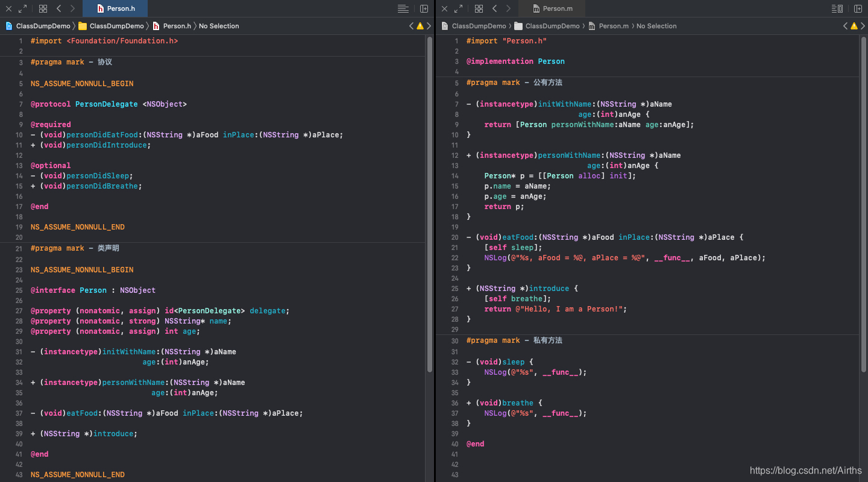Click '#import "Person.h"' line
This screenshot has width=868, height=482.
click(506, 41)
